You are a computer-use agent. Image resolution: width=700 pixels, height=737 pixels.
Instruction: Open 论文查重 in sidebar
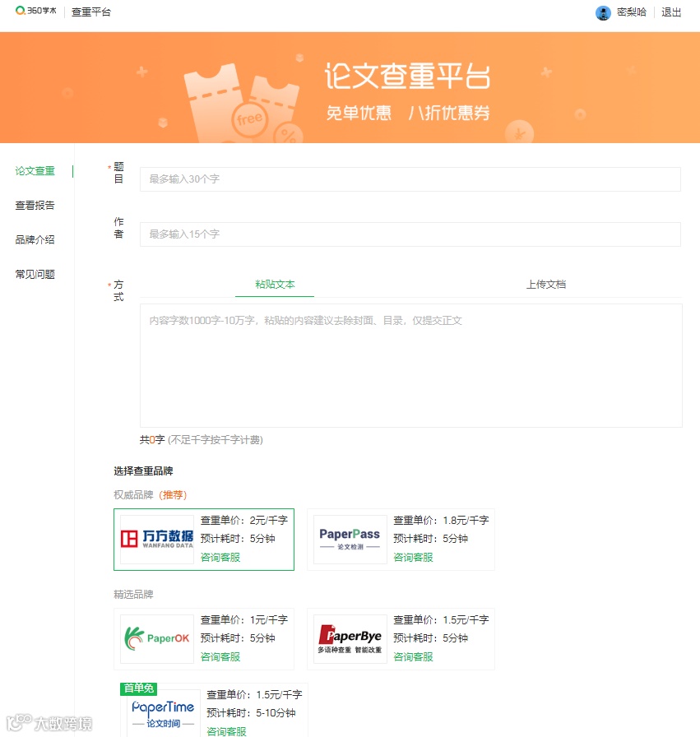tap(35, 170)
